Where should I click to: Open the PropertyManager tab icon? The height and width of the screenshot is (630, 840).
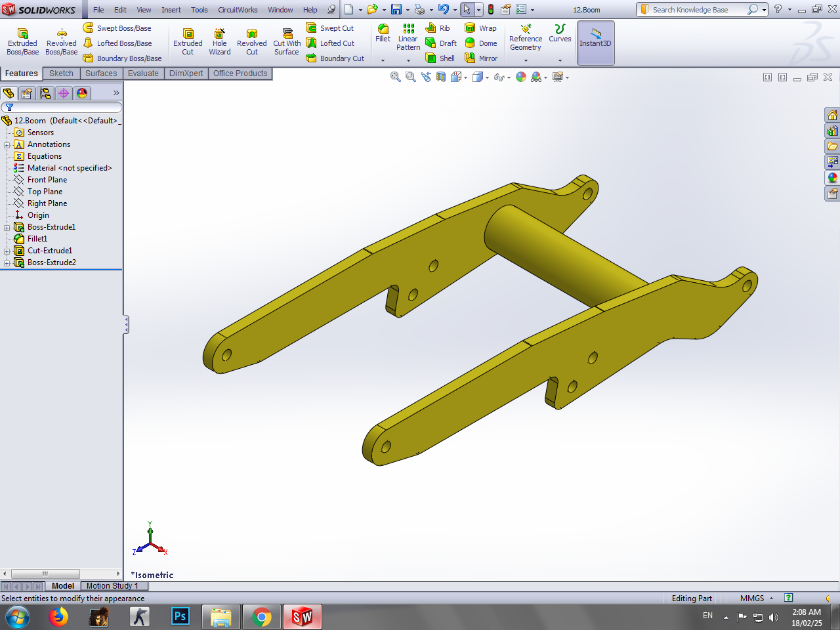point(27,93)
